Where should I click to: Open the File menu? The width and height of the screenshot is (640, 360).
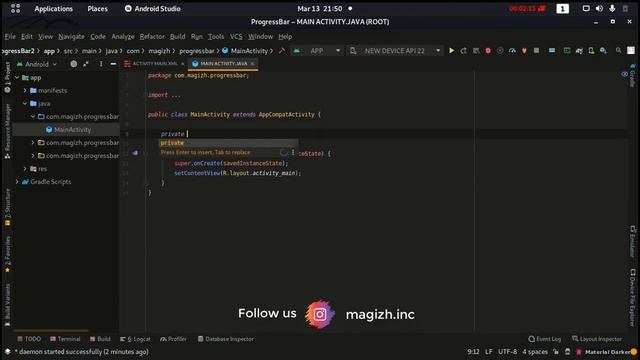[10, 37]
